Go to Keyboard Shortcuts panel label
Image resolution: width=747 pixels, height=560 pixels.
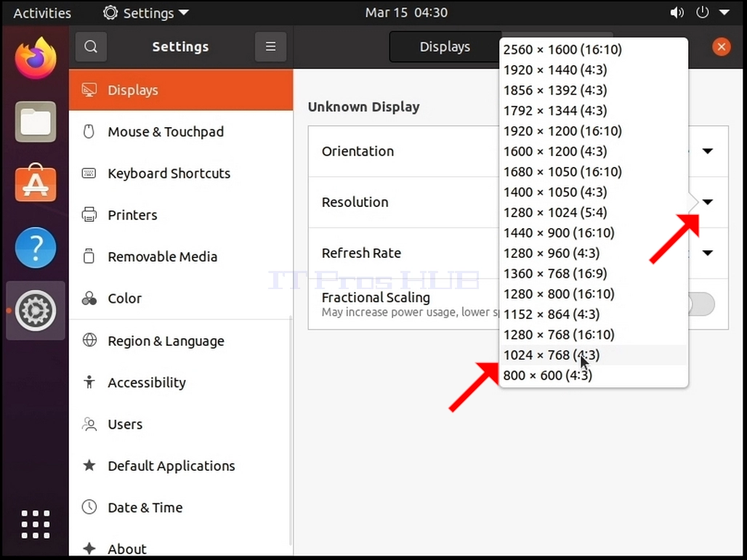pyautogui.click(x=169, y=174)
